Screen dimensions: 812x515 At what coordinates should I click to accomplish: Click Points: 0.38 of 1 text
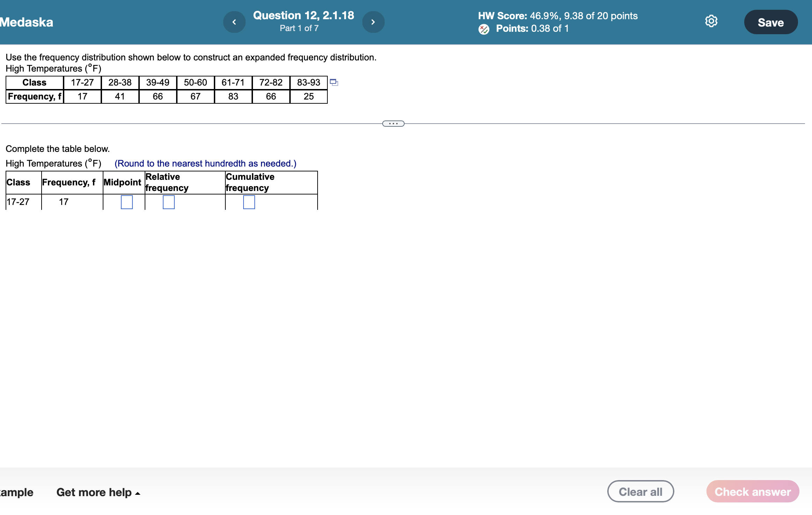coord(532,29)
